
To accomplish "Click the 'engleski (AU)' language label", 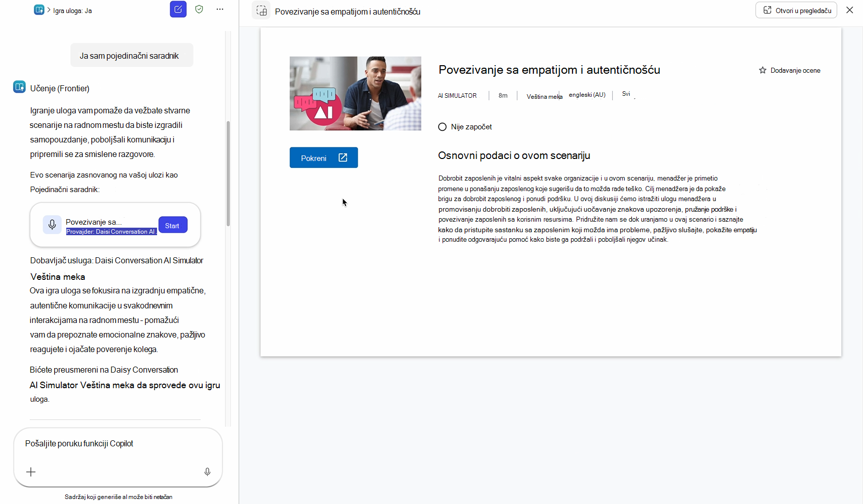I will [x=587, y=95].
